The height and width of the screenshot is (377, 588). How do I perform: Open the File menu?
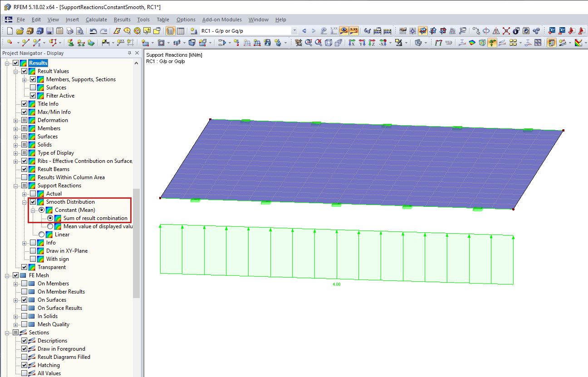tap(21, 20)
